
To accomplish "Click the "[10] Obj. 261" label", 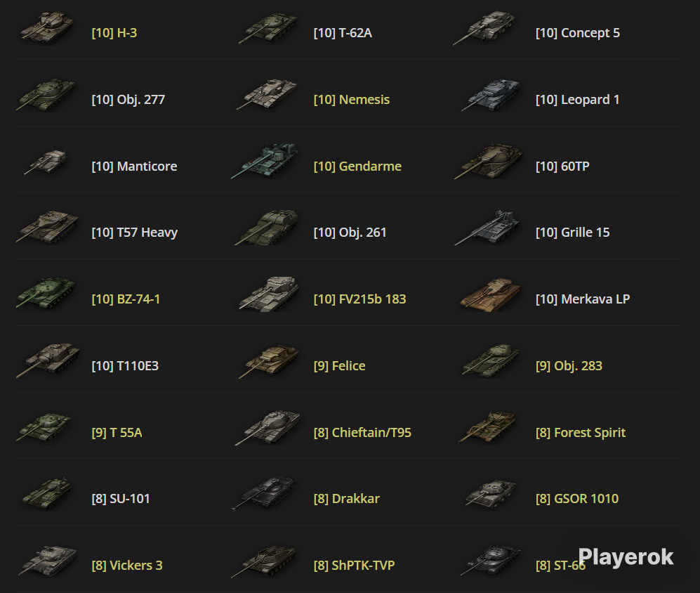I will click(x=350, y=233).
